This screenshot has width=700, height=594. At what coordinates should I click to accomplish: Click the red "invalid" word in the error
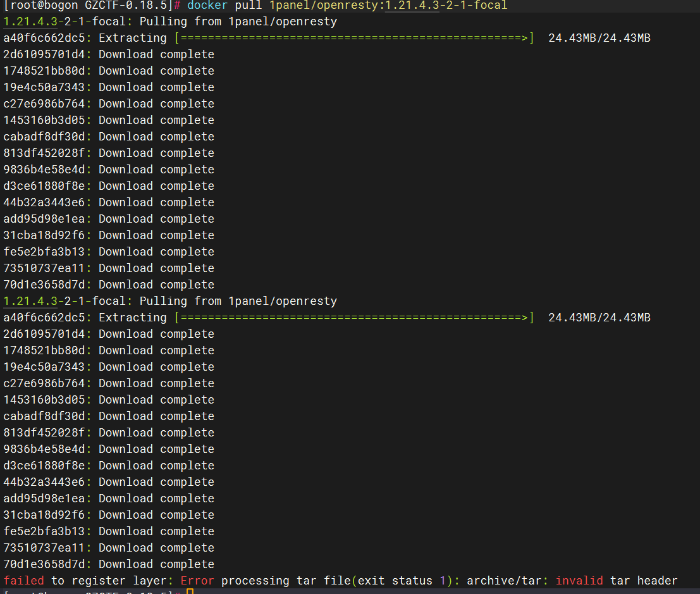point(579,581)
